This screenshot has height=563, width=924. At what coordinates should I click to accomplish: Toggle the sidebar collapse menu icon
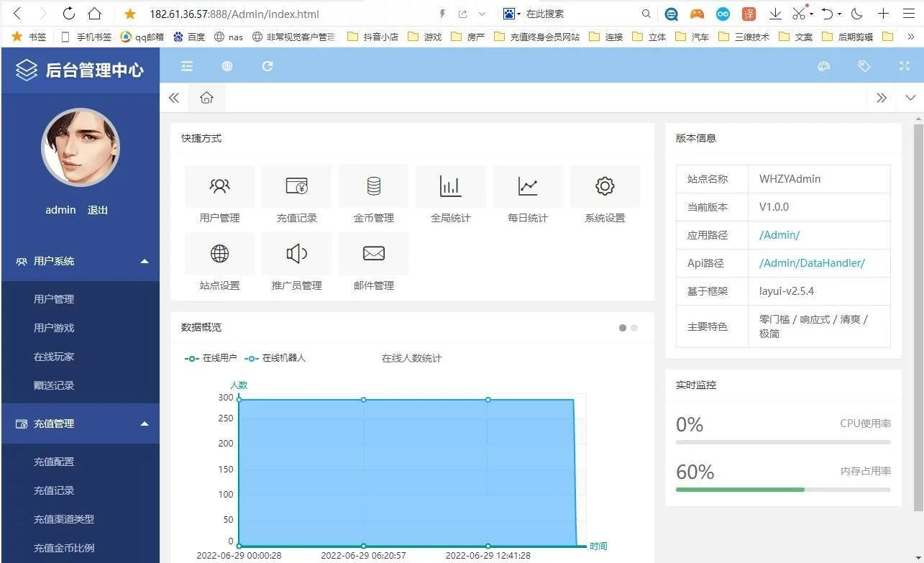187,66
